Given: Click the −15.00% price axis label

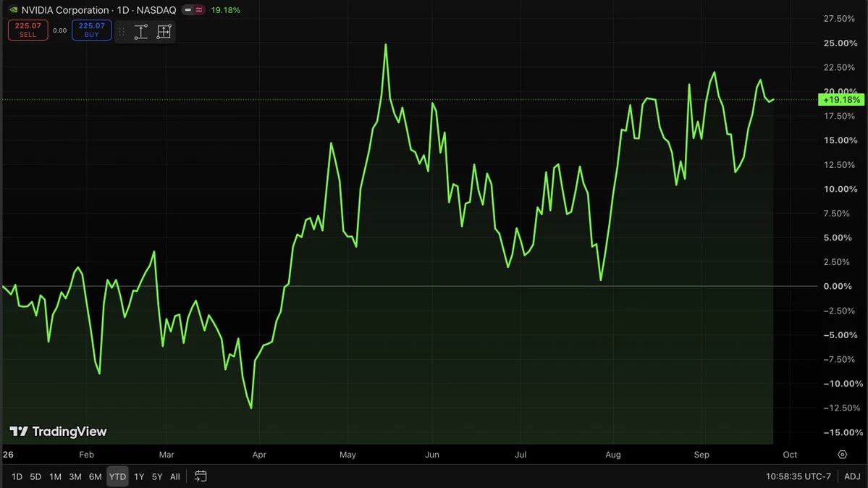Looking at the screenshot, I should tap(843, 432).
